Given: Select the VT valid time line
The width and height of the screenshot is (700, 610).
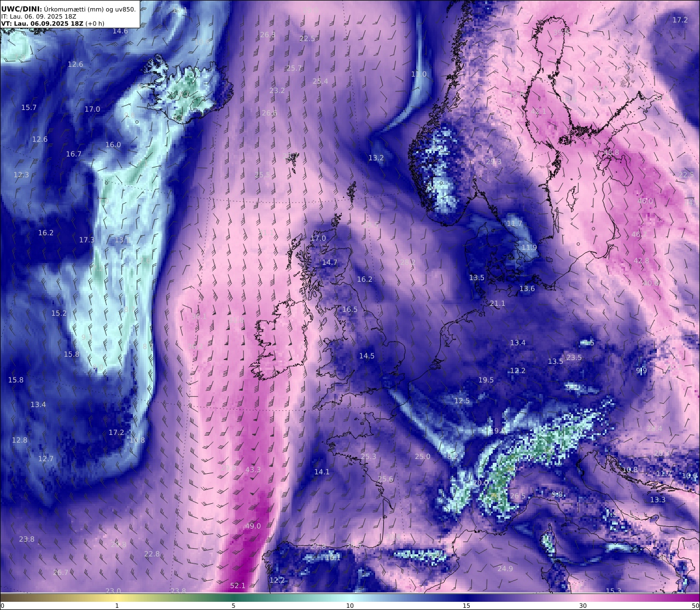Looking at the screenshot, I should [53, 24].
